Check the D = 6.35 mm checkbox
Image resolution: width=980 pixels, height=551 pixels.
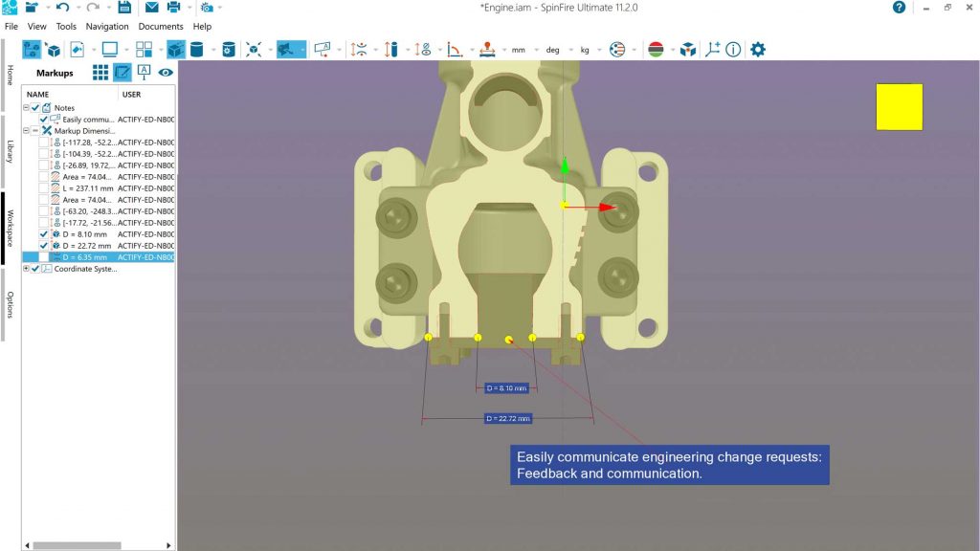44,257
